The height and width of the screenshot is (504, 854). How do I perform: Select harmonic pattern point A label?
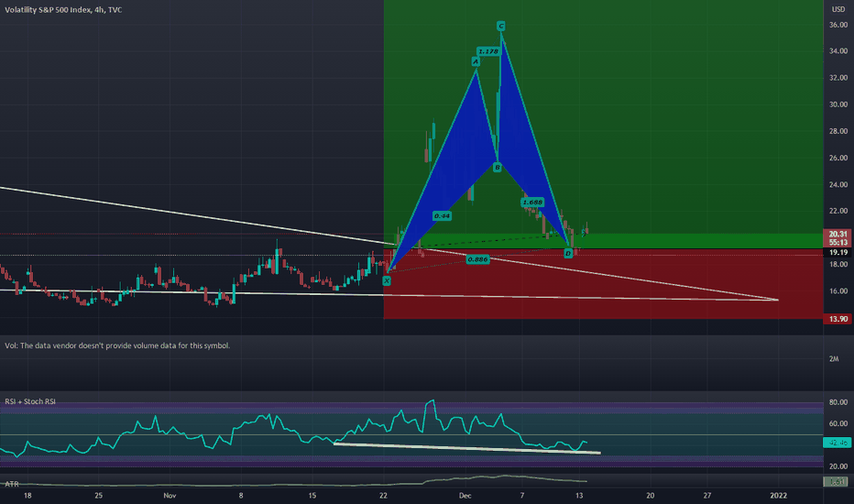476,61
